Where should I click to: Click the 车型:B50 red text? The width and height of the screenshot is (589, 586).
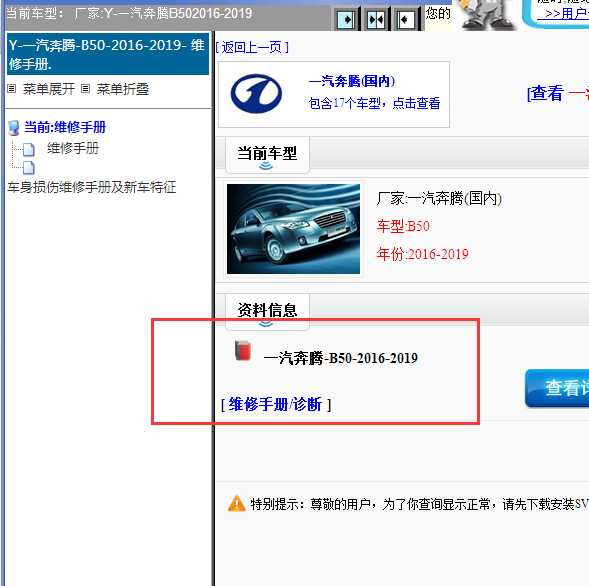(x=403, y=226)
